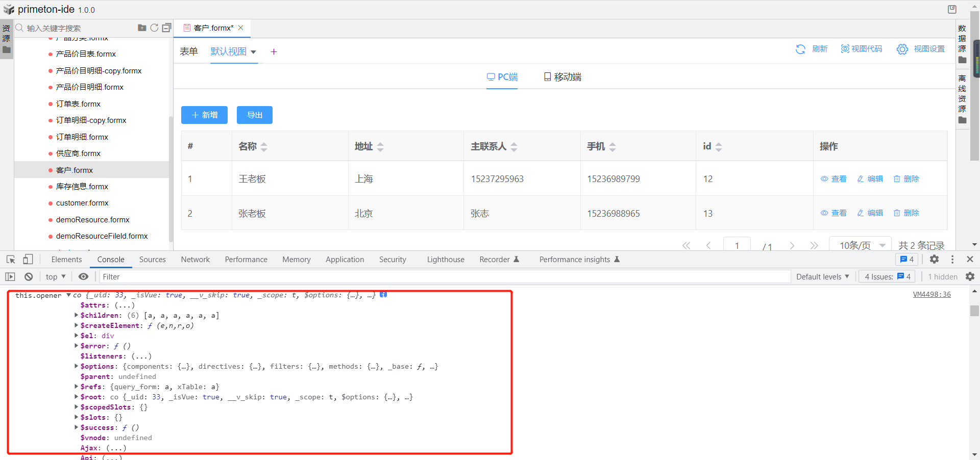Open DevTools settings gear
980x460 pixels.
[x=934, y=260]
